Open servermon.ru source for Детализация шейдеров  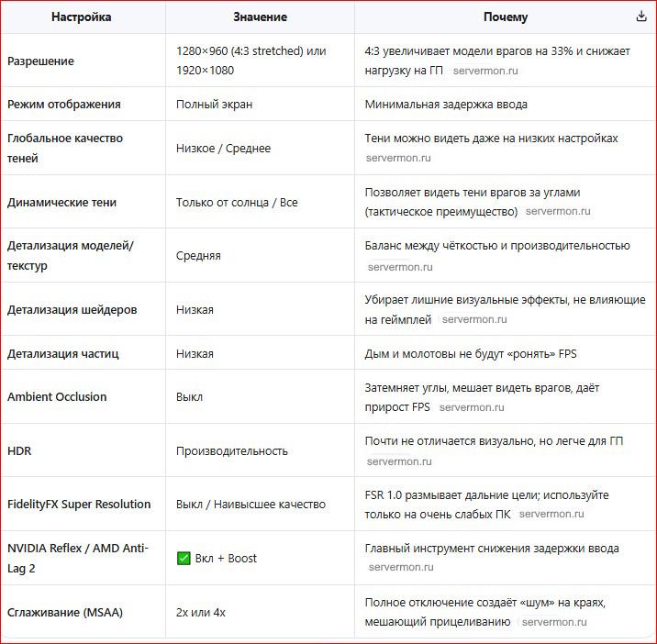pos(474,320)
